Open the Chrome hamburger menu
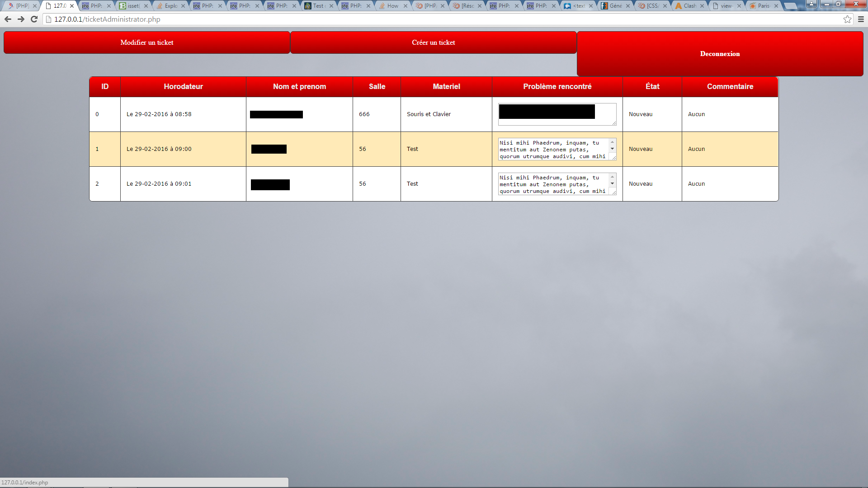 861,19
